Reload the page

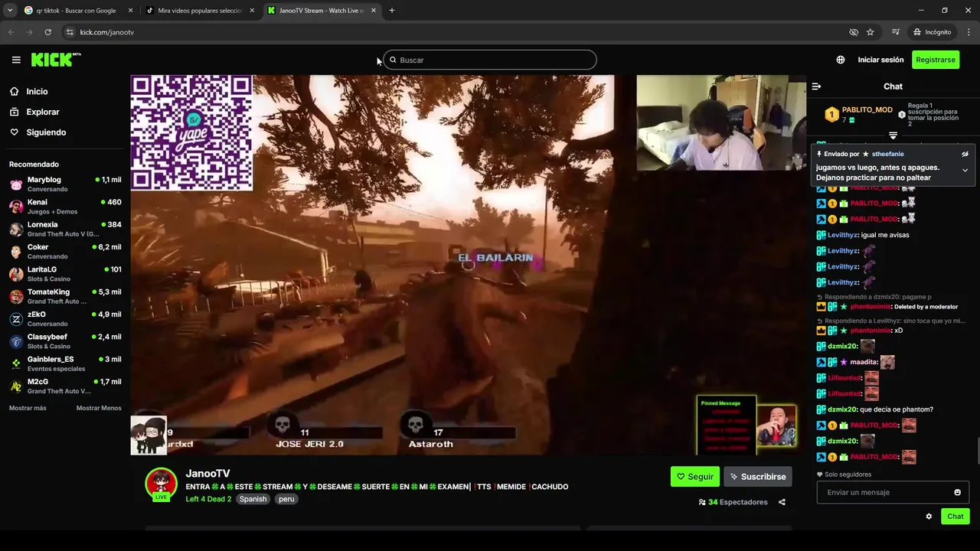pos(47,32)
